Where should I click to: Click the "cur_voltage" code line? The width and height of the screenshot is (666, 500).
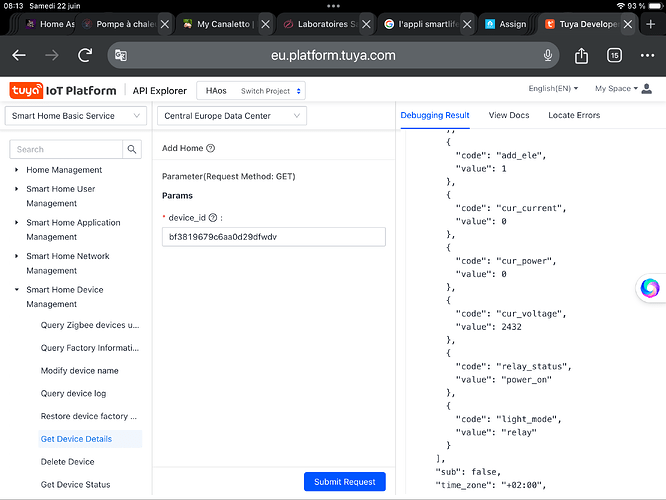pyautogui.click(x=511, y=314)
